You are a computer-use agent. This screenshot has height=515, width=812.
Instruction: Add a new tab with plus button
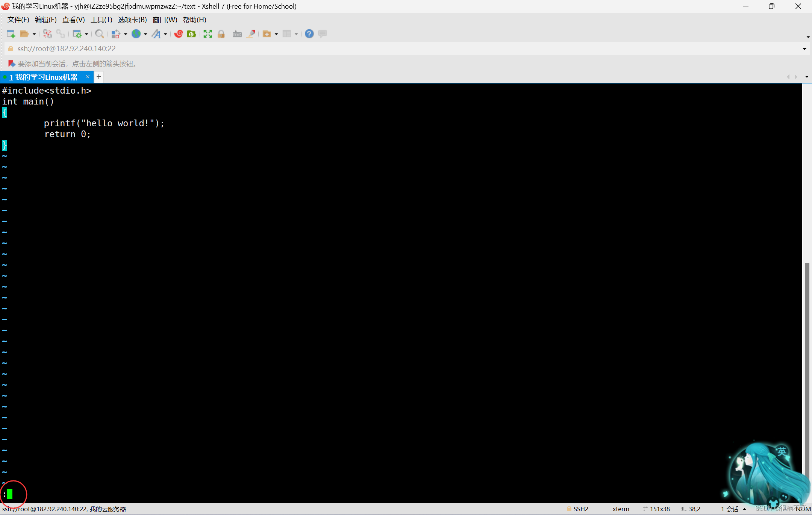tap(99, 77)
